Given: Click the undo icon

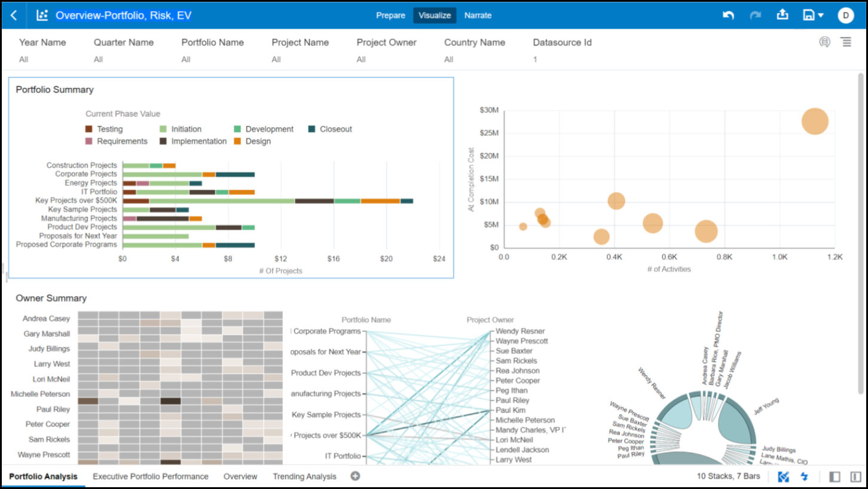Looking at the screenshot, I should (728, 16).
